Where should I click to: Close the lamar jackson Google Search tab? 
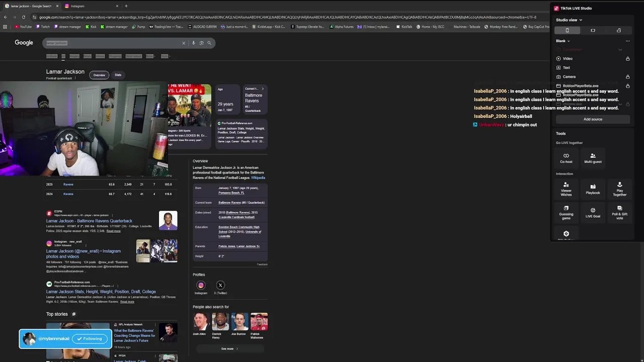pos(57,6)
